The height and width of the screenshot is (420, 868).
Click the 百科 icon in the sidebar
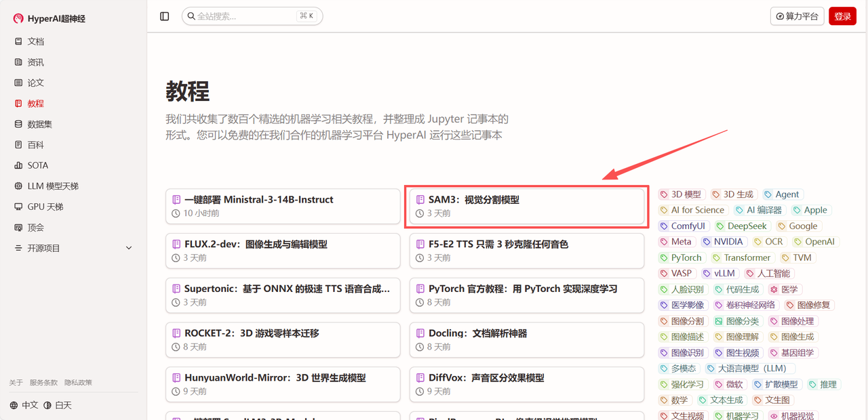[x=18, y=145]
